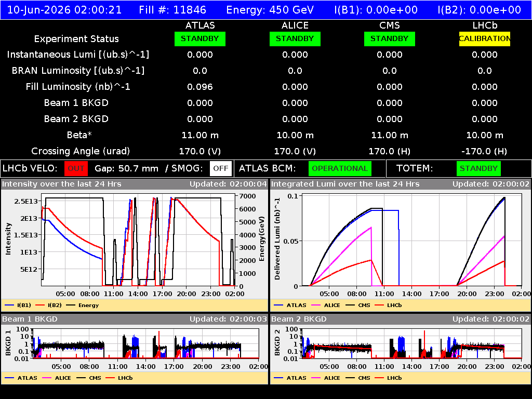Click the BKGD 2 axis label
Screen dimensions: 532x399
(x=277, y=343)
